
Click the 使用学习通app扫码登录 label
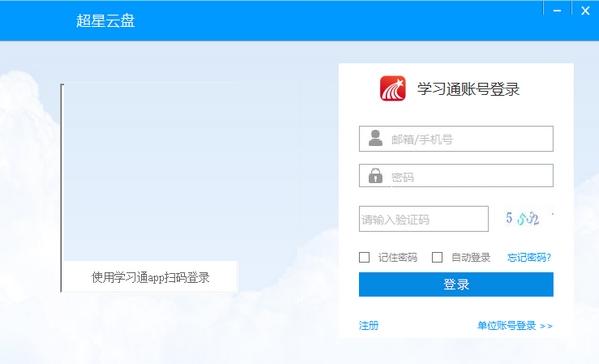coord(150,277)
